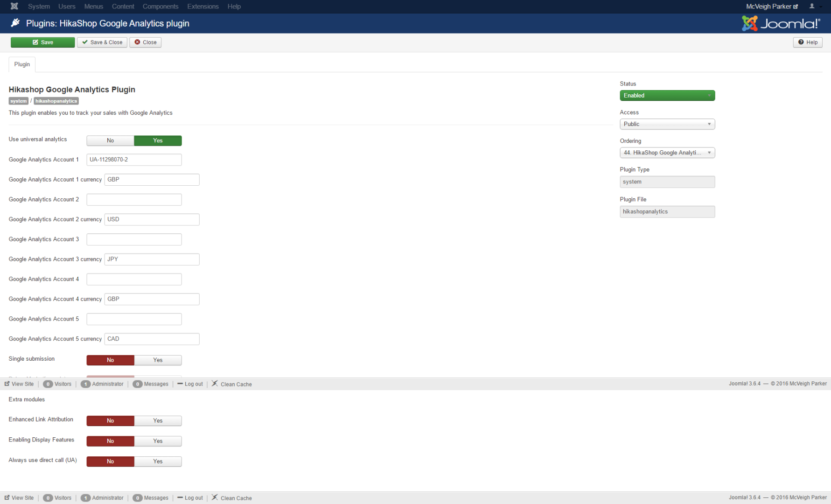Click the Google Analytics Account 4 field

pyautogui.click(x=134, y=279)
